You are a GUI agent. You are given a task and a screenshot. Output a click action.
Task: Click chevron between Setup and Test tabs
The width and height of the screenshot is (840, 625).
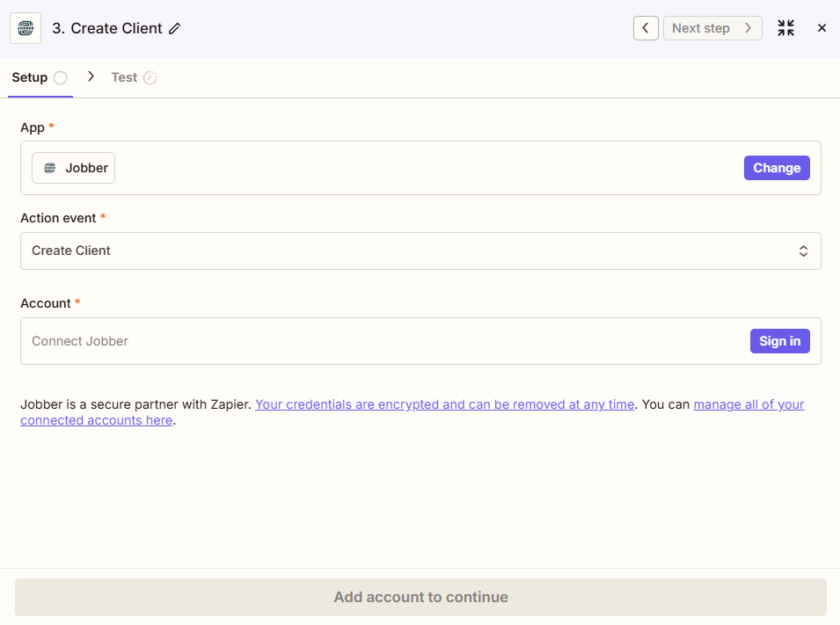pos(91,76)
